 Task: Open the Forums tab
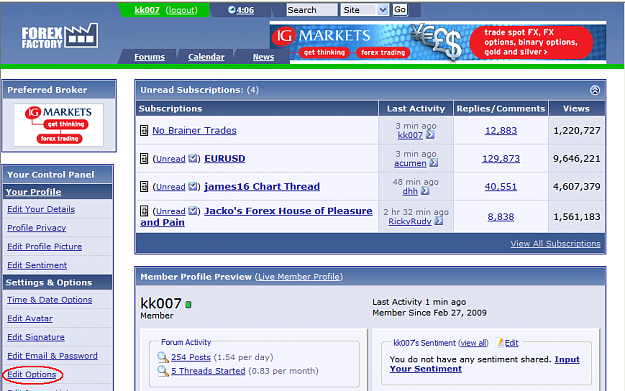tap(149, 57)
